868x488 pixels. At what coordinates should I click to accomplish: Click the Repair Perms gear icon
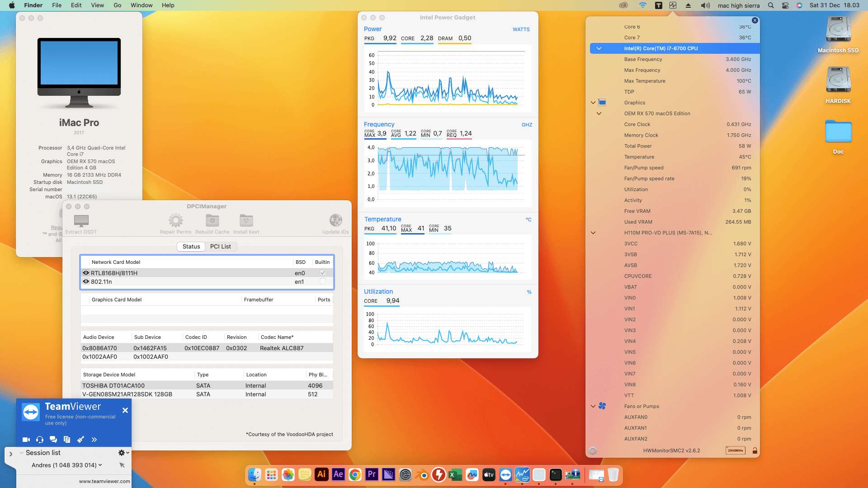pos(175,221)
